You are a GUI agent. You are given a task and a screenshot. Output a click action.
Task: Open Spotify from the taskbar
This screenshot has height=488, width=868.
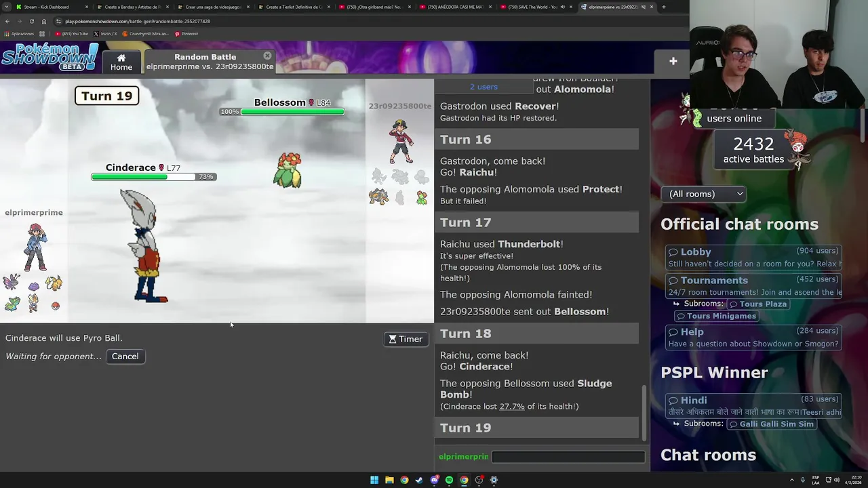pos(449,480)
